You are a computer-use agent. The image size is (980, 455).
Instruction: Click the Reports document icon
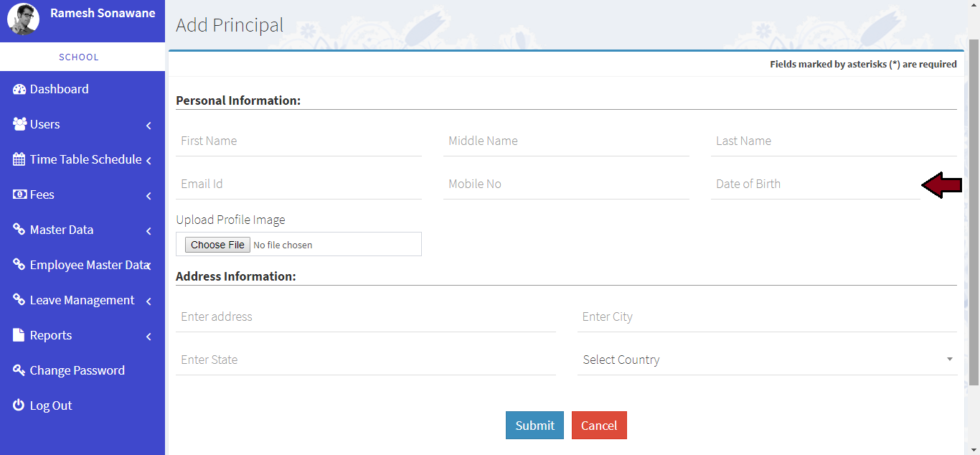(19, 335)
